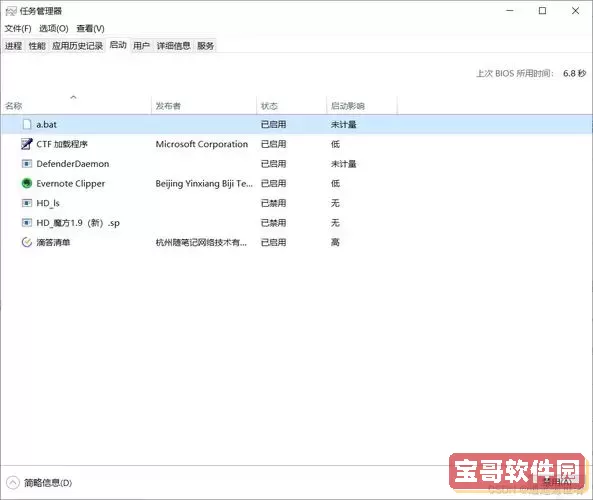Viewport: 593px width, 500px height.
Task: Minimize the Task Manager window
Action: [x=510, y=11]
